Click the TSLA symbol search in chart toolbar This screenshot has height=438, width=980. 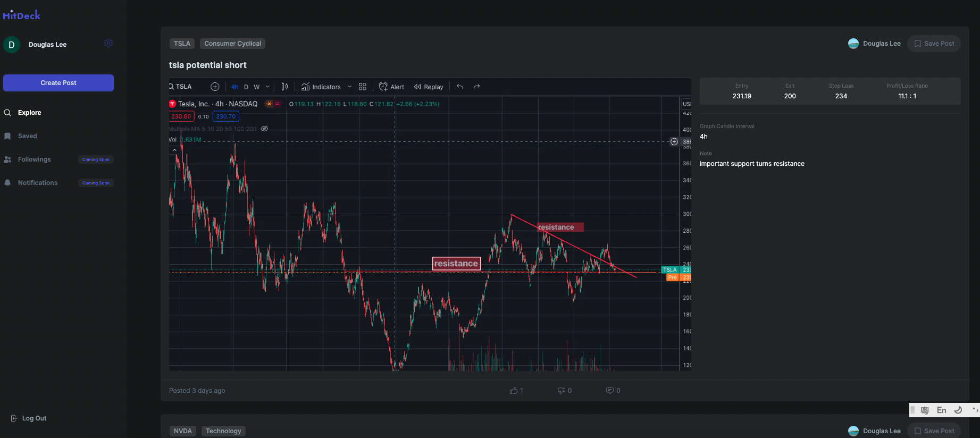181,87
